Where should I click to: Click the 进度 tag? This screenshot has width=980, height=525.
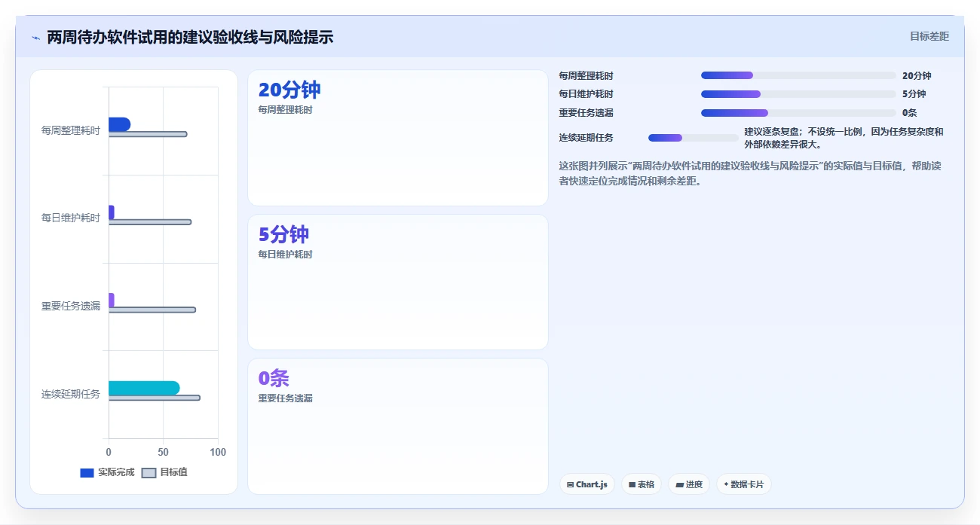coord(689,484)
